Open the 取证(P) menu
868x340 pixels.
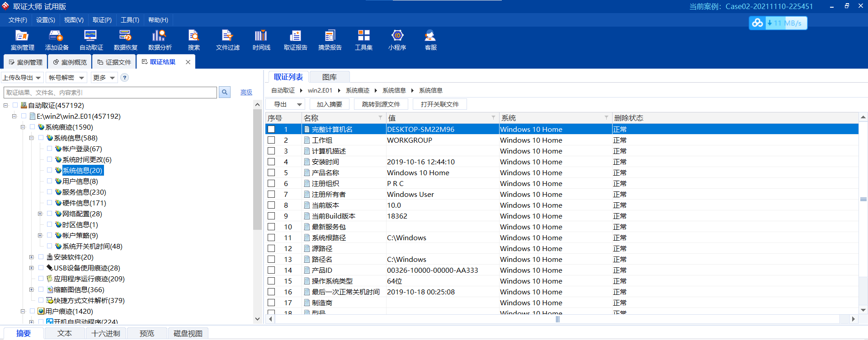pos(102,20)
